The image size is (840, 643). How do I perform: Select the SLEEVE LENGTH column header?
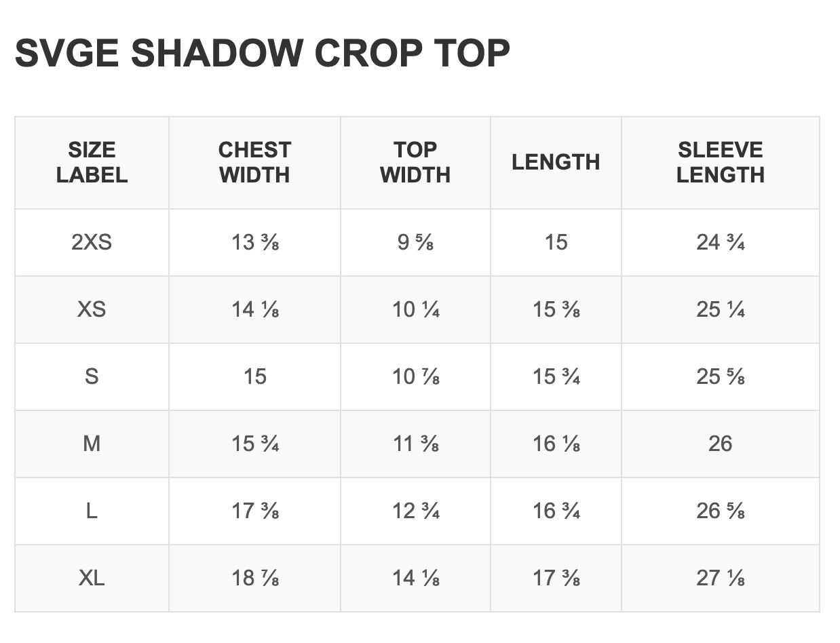click(x=720, y=162)
